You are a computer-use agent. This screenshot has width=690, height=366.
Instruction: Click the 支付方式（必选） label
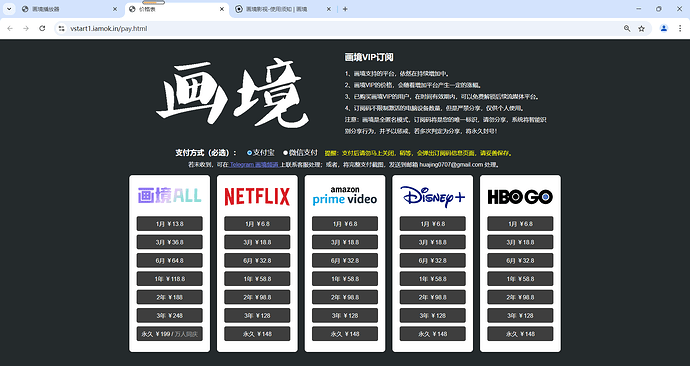[x=206, y=153]
